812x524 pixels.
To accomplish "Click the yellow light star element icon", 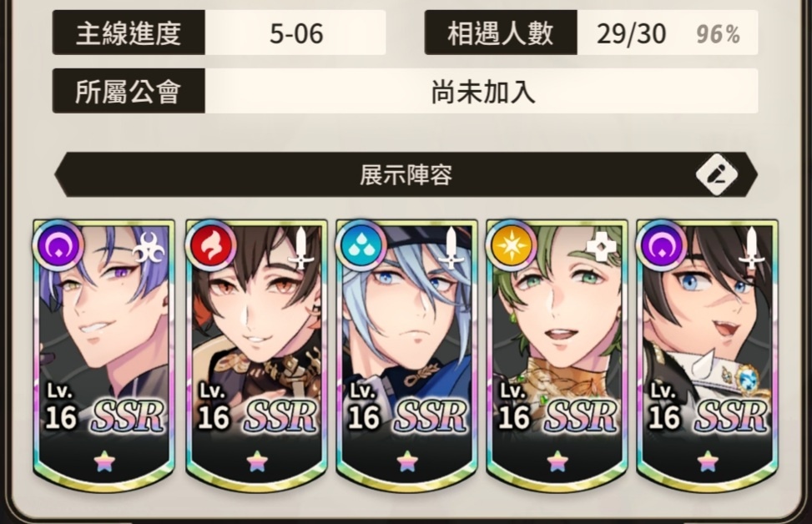I will tap(511, 245).
